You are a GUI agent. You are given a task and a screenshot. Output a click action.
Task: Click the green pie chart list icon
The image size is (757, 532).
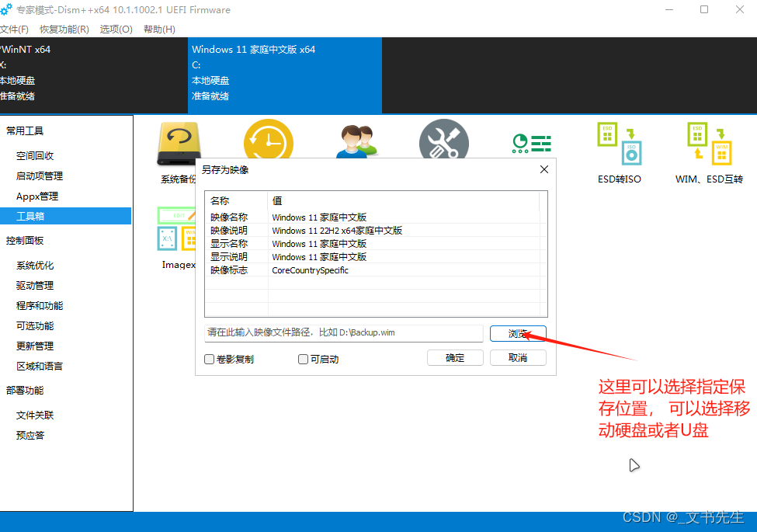click(x=532, y=144)
